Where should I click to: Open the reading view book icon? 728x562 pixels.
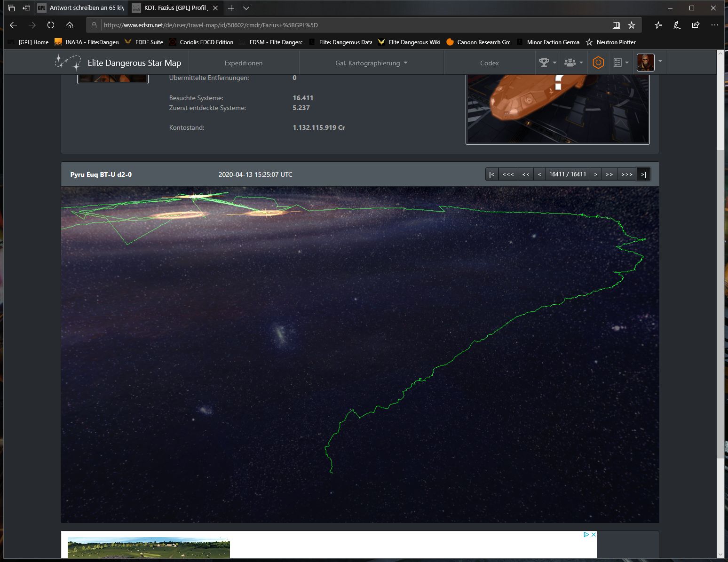click(x=616, y=25)
